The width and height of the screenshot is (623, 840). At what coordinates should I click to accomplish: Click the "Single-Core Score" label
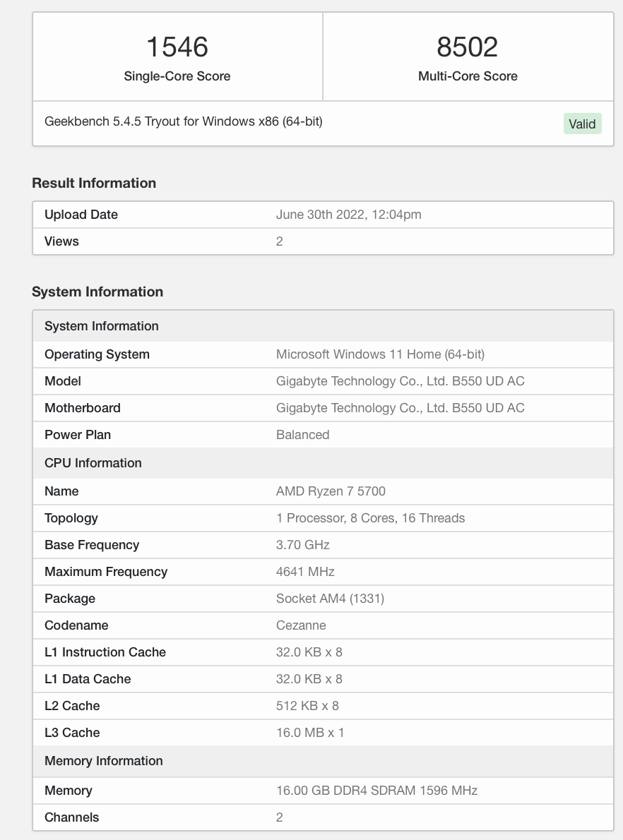coord(177,76)
